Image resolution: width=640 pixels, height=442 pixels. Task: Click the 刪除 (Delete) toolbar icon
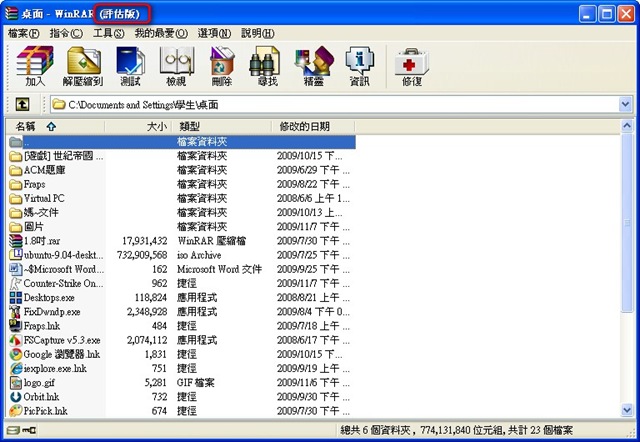coord(222,66)
